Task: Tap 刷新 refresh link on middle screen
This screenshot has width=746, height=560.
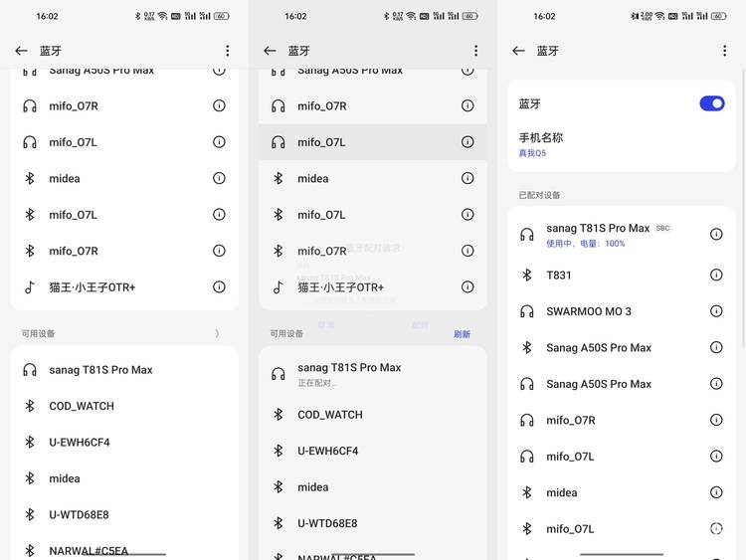Action: coord(462,334)
